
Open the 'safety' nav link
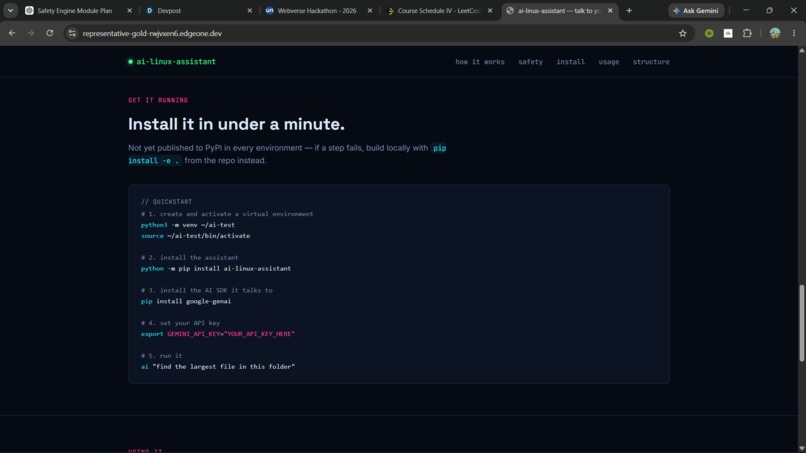click(530, 62)
